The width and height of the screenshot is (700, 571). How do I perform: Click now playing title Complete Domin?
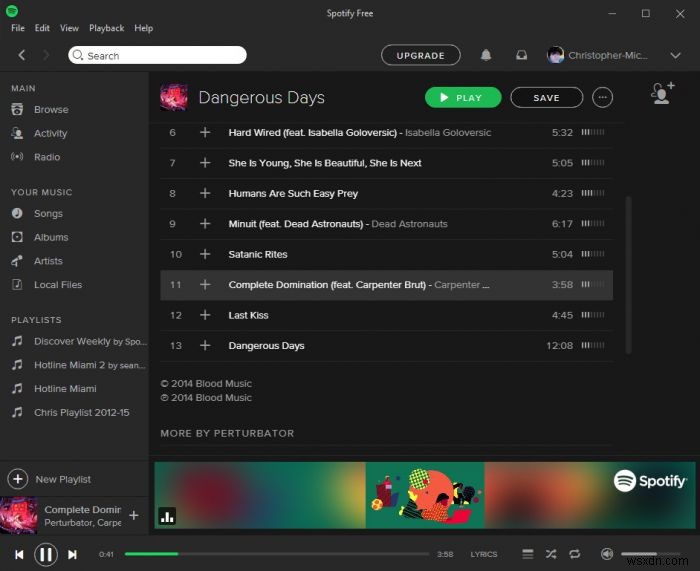(x=83, y=509)
